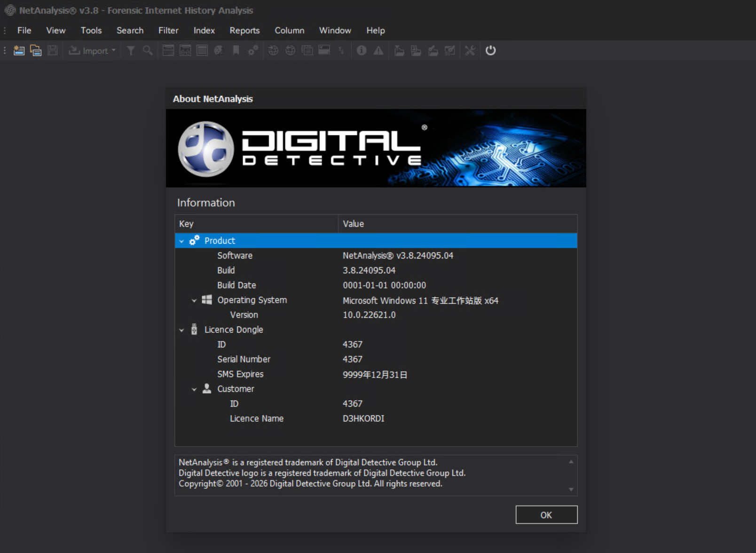756x553 pixels.
Task: Click the first panel layout icon after magnifier
Action: point(168,50)
